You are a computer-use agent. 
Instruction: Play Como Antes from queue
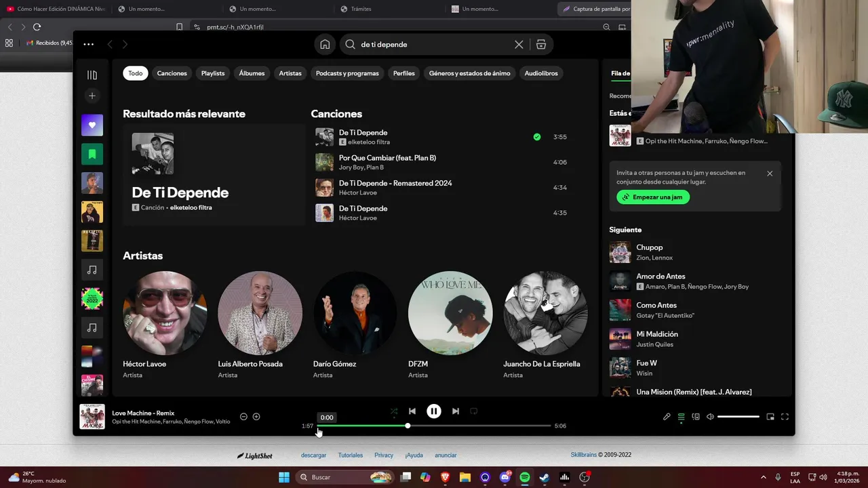pos(696,310)
